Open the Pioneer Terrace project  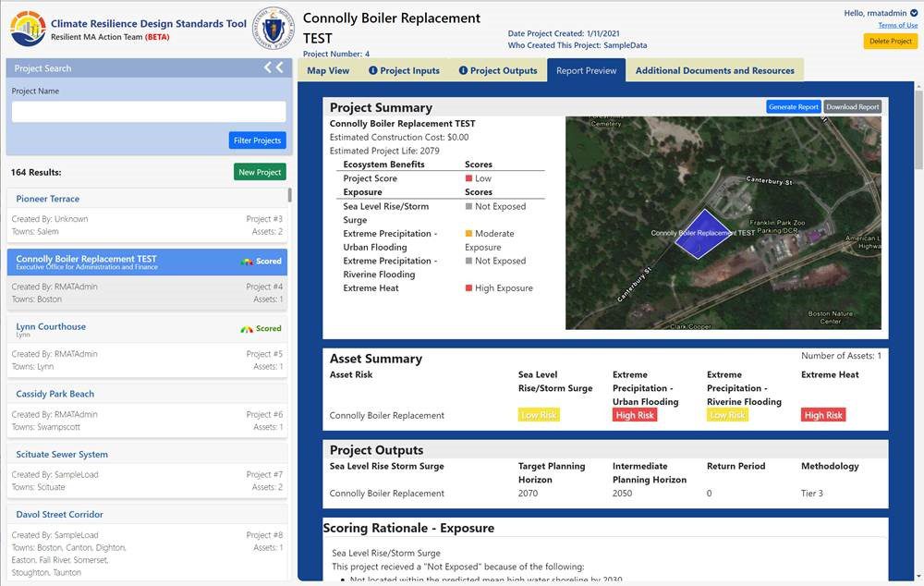(x=48, y=199)
